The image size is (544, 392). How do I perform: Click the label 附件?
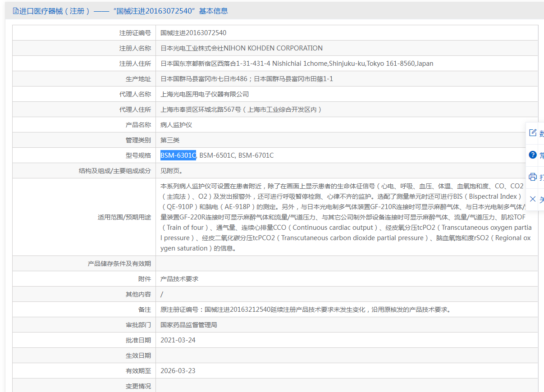click(145, 279)
